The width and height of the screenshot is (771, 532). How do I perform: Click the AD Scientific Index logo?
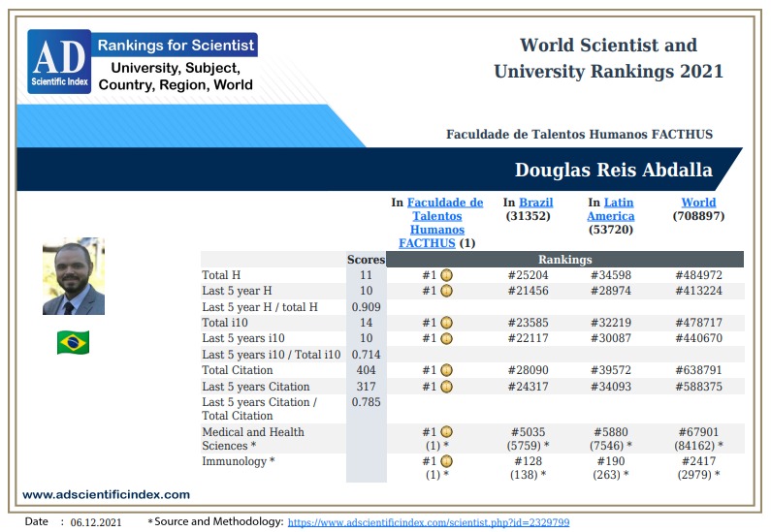pos(60,62)
